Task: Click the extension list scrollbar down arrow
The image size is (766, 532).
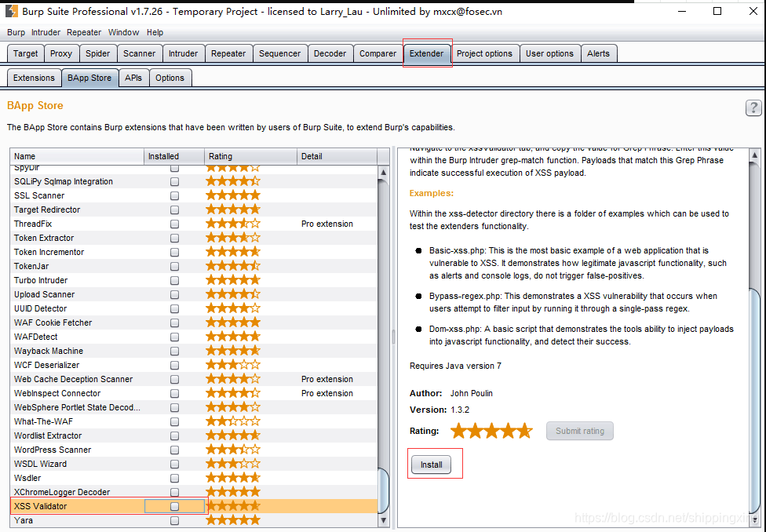Action: 384,519
